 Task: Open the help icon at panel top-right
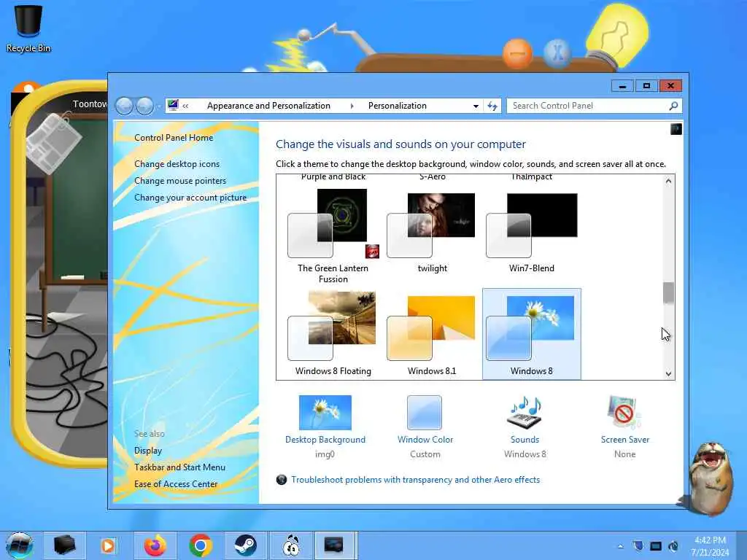[676, 129]
